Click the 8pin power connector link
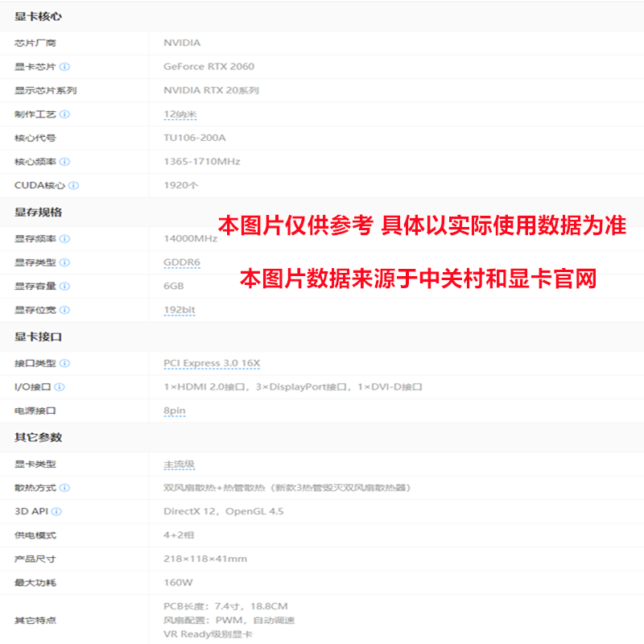The width and height of the screenshot is (644, 644). (x=175, y=411)
